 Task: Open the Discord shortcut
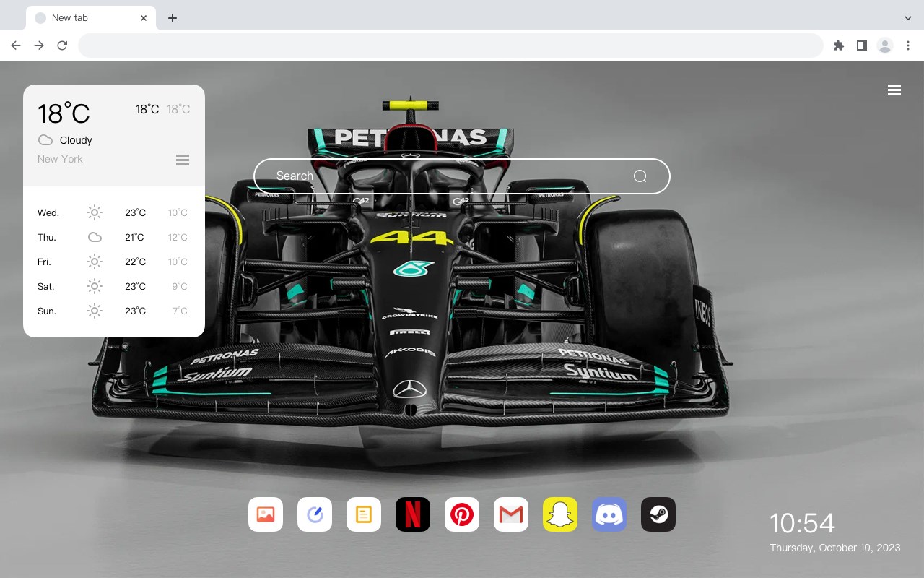pyautogui.click(x=609, y=514)
